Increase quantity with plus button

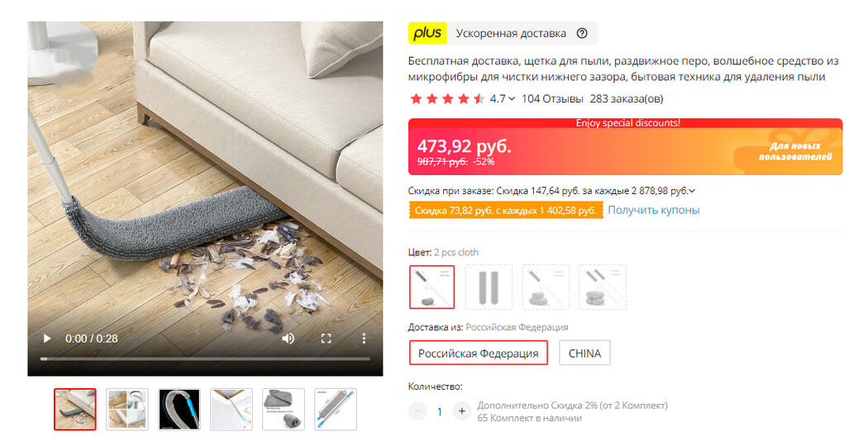coord(461,411)
